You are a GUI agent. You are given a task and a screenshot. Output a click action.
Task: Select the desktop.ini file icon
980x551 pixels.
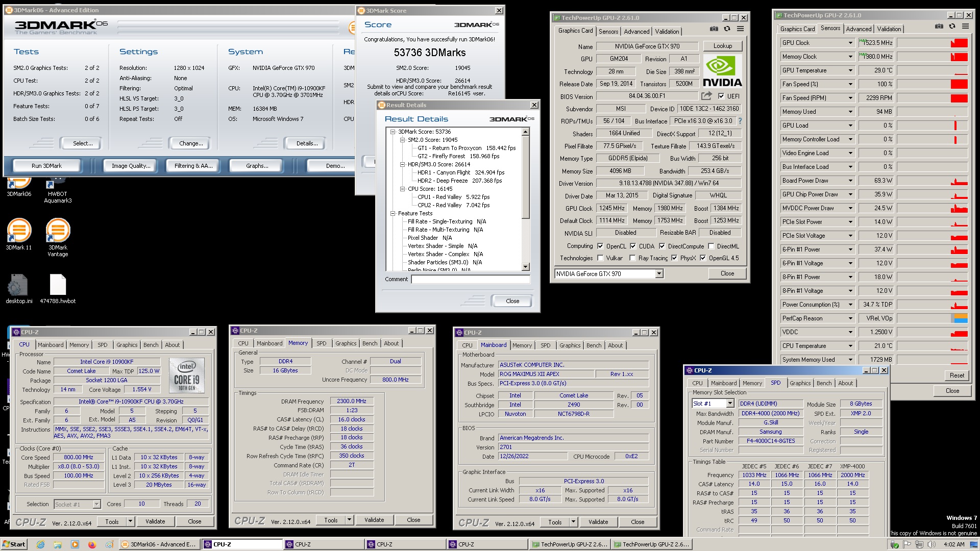(x=19, y=289)
